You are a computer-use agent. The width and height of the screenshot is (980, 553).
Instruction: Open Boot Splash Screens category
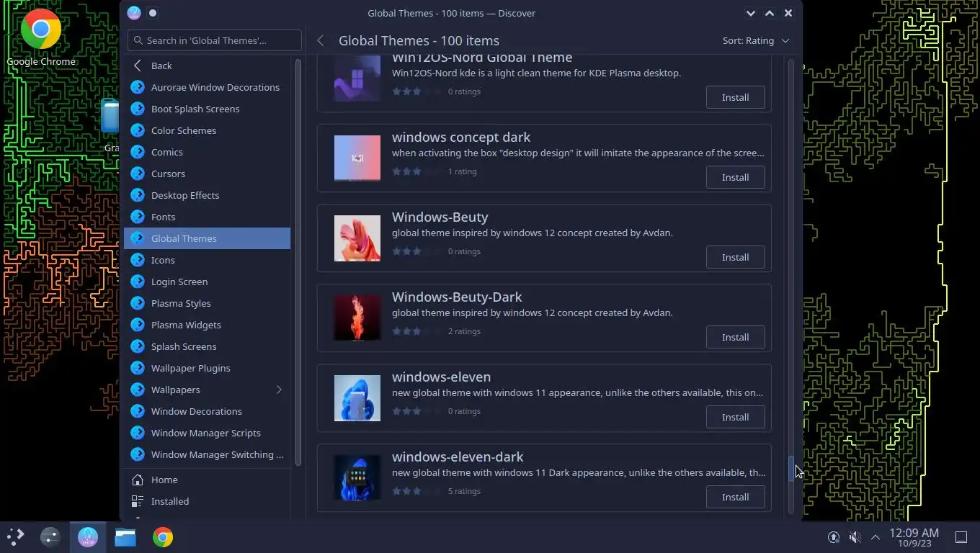point(208,109)
